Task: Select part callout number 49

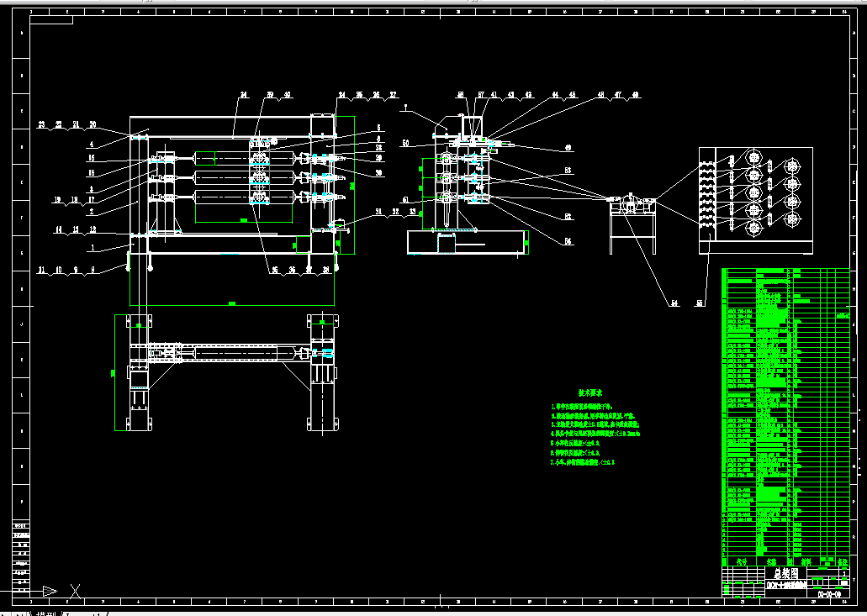Action: [568, 148]
